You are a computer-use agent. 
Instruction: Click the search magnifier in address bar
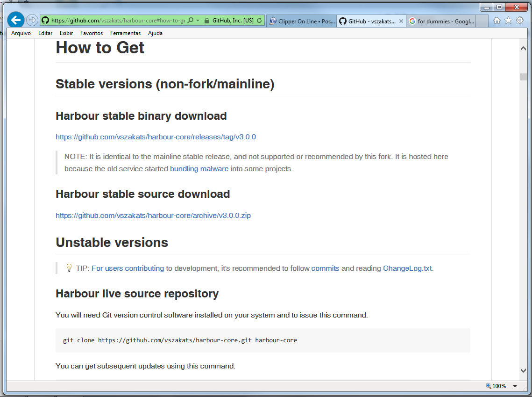191,21
